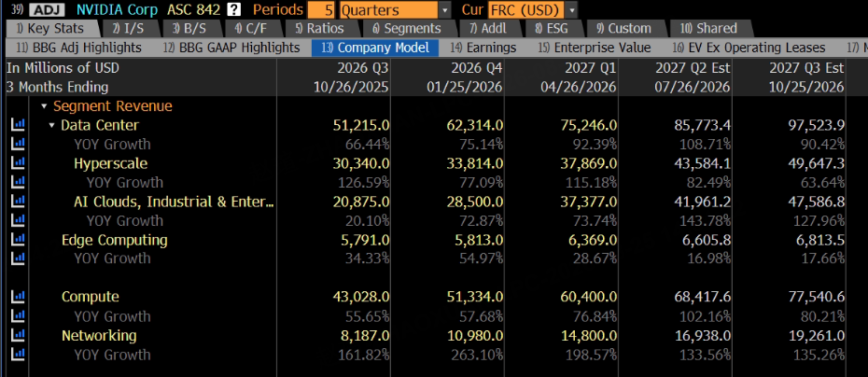Collapse the Data Center tree row

pos(52,125)
